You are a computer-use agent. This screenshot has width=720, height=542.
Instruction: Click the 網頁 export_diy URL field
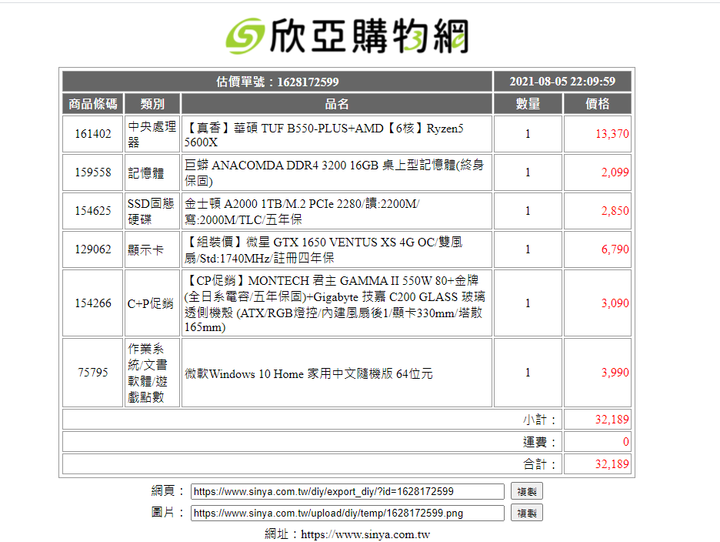click(348, 491)
